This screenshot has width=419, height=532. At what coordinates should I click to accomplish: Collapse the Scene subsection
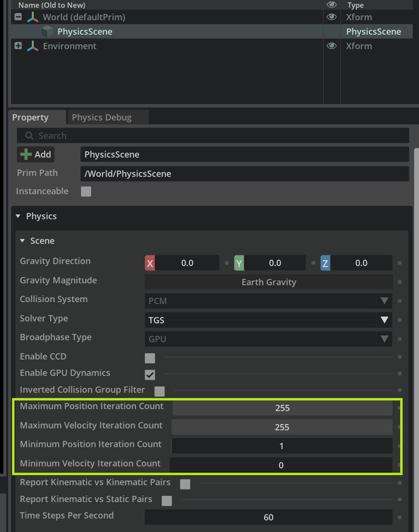[22, 241]
